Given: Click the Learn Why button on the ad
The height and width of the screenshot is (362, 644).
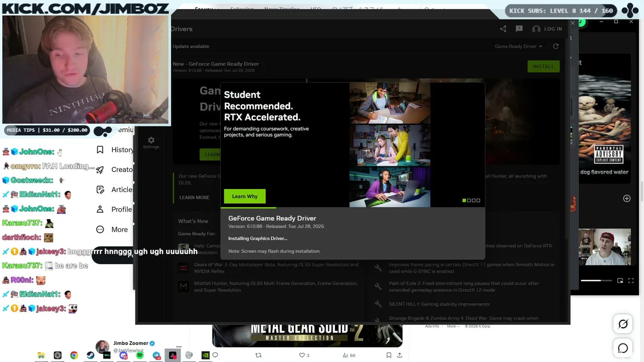Looking at the screenshot, I should 245,197.
